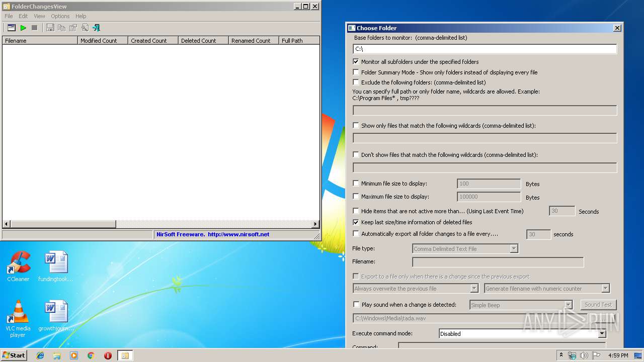Check Play sound when a change is detected
This screenshot has width=644, height=362.
point(356,304)
